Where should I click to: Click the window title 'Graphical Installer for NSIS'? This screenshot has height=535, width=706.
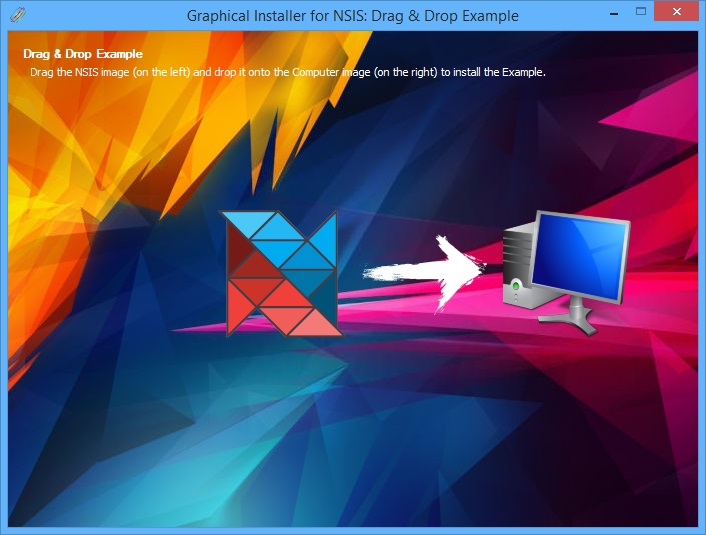[353, 16]
